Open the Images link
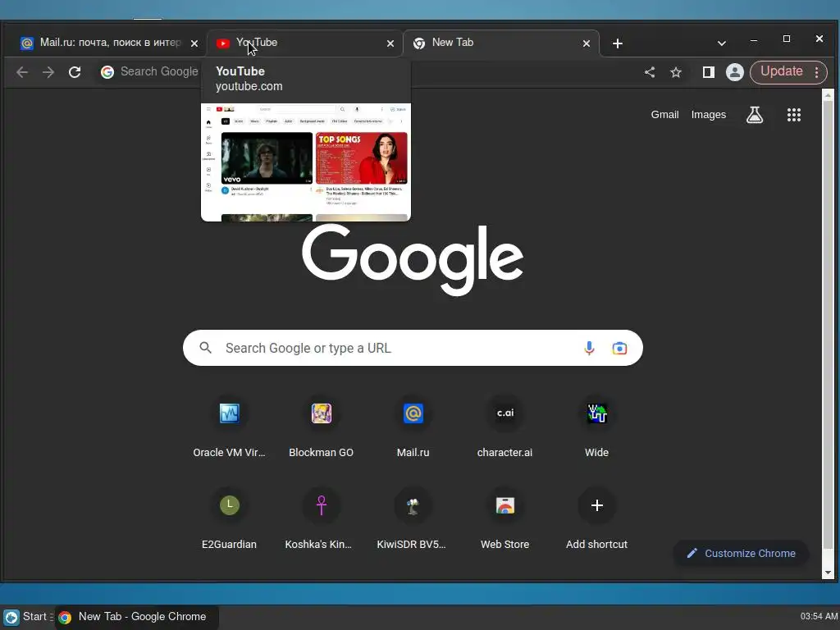The height and width of the screenshot is (630, 840). 708,115
